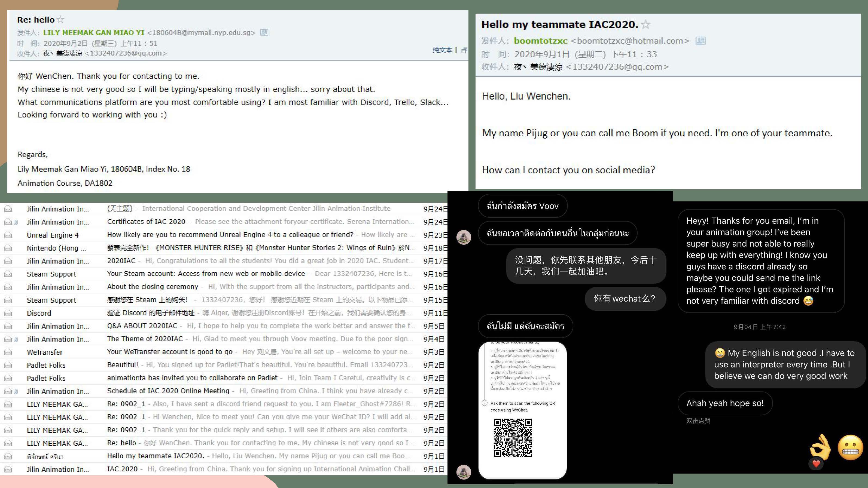Click envelope icon on the (无主题) row

coord(8,209)
